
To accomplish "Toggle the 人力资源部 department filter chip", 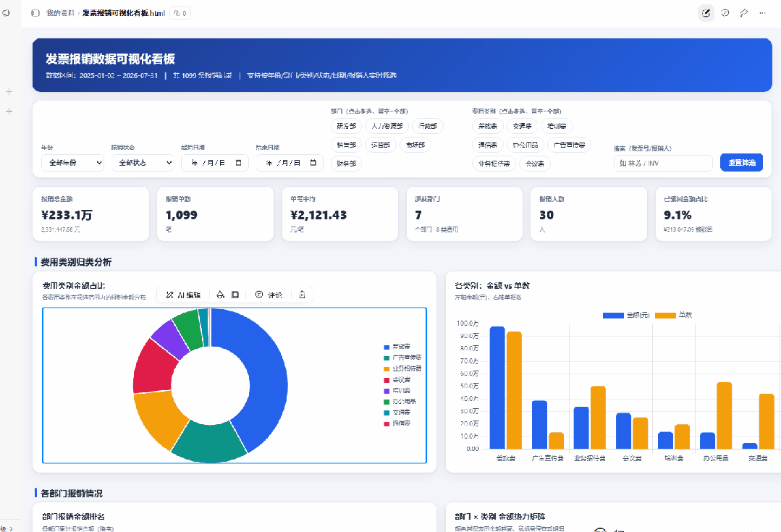I will coord(387,126).
